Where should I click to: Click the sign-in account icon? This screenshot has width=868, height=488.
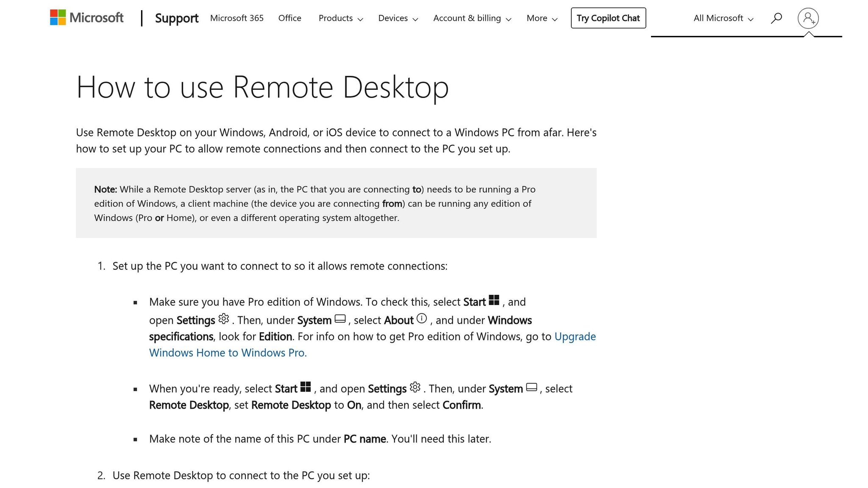pyautogui.click(x=808, y=18)
